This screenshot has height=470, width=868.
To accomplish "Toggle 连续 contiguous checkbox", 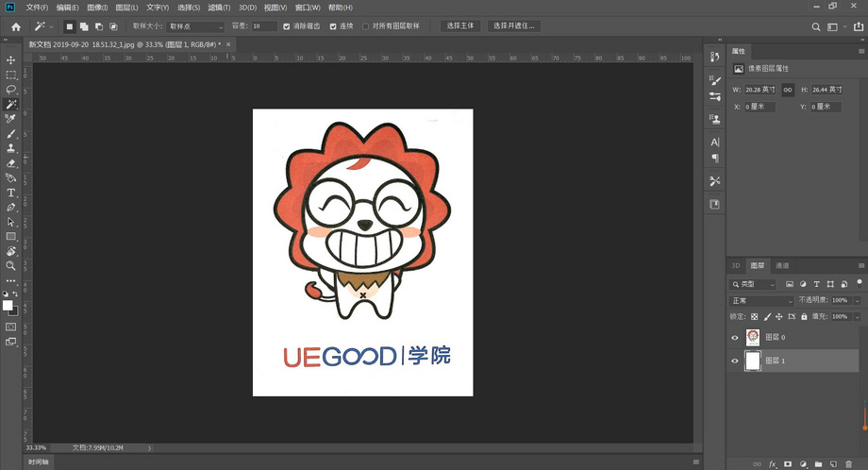I will [x=333, y=26].
